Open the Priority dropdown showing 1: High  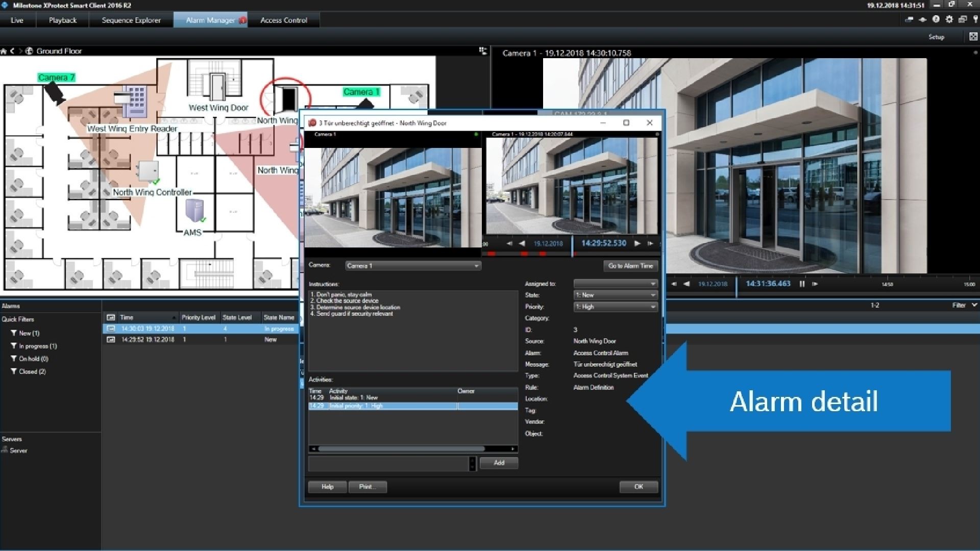pos(615,307)
